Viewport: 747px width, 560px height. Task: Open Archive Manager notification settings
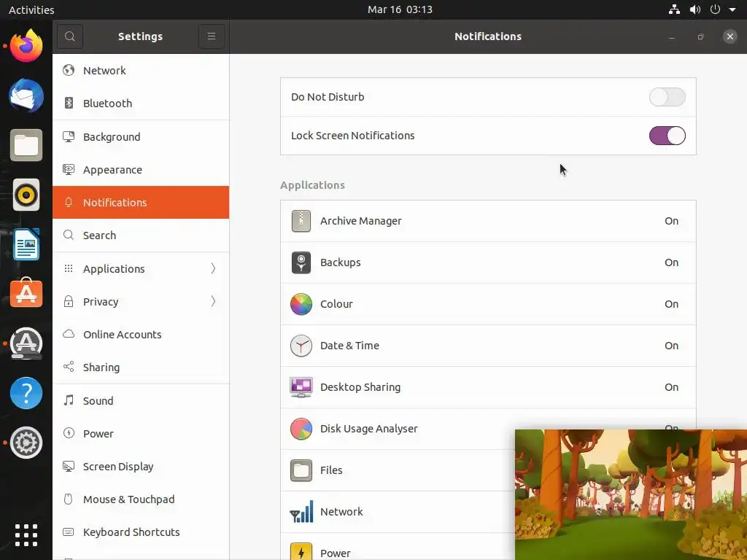[x=488, y=221]
